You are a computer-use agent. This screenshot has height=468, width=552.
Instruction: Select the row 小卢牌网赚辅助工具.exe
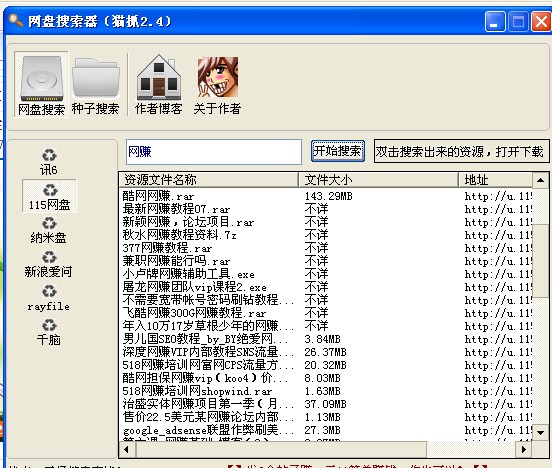tap(326, 274)
